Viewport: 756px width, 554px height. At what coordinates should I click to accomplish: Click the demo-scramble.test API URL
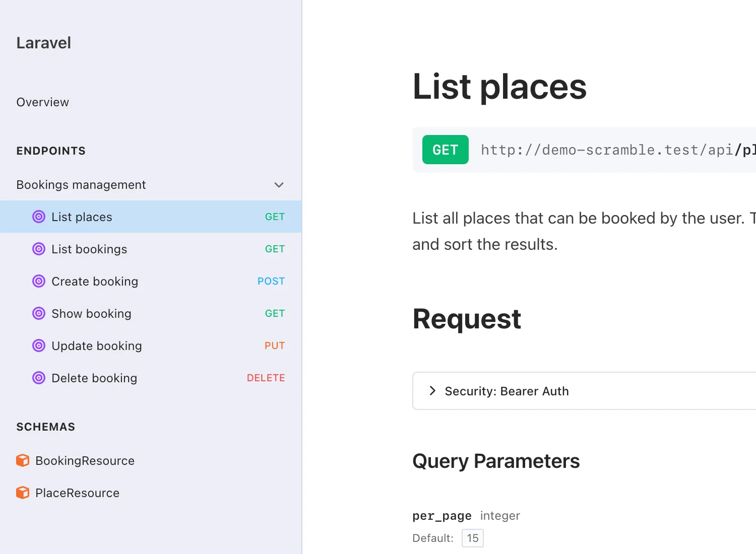[x=618, y=150]
